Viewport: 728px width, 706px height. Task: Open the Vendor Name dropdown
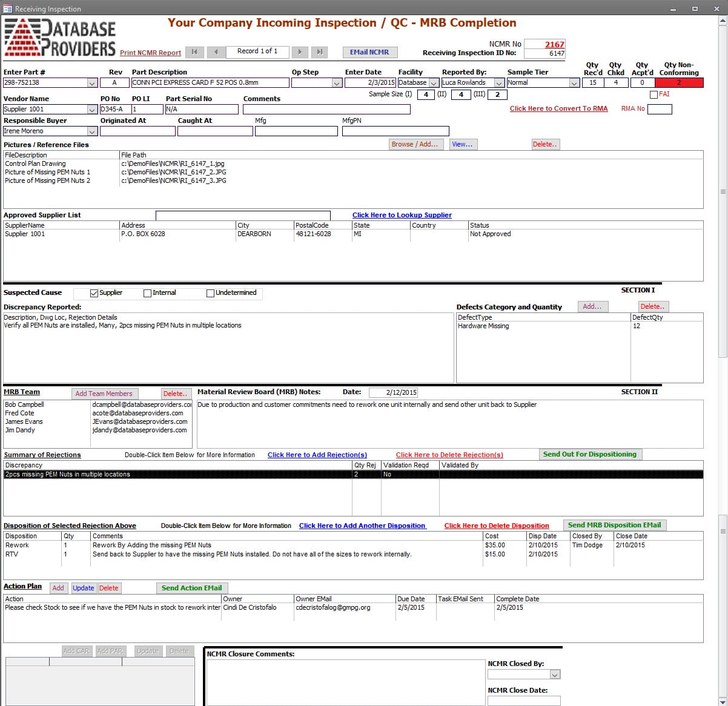pyautogui.click(x=92, y=110)
